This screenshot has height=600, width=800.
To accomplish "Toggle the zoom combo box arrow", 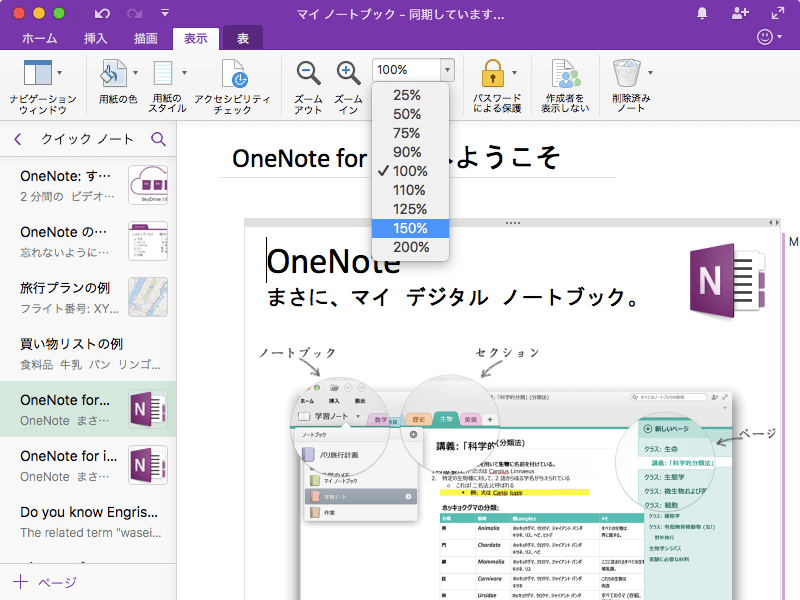I will [x=447, y=70].
